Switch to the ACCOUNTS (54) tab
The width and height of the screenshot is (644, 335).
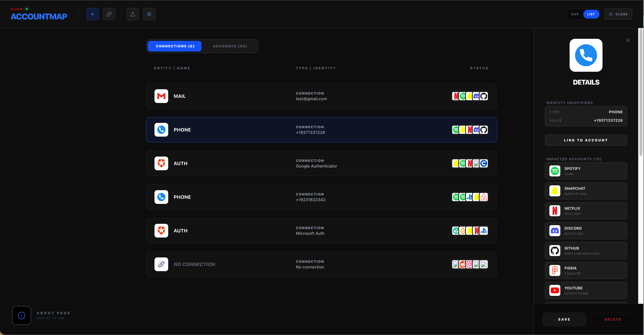[230, 46]
